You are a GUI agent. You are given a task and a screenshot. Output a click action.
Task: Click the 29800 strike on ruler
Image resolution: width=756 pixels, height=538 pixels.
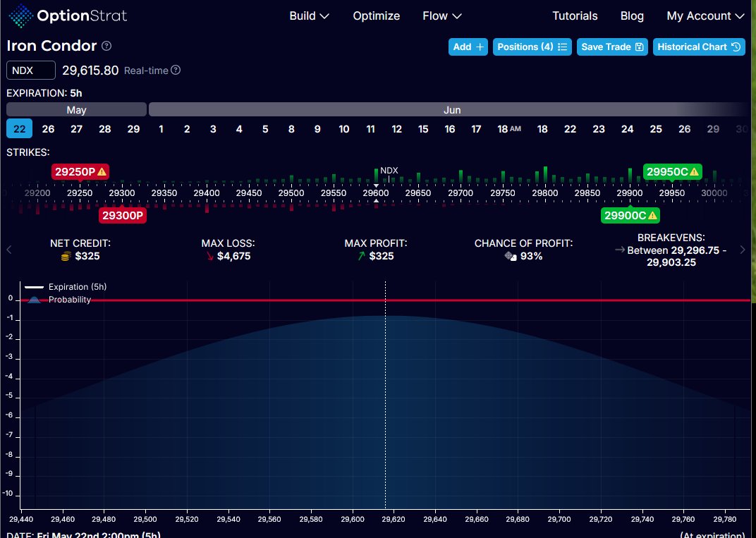pyautogui.click(x=545, y=192)
